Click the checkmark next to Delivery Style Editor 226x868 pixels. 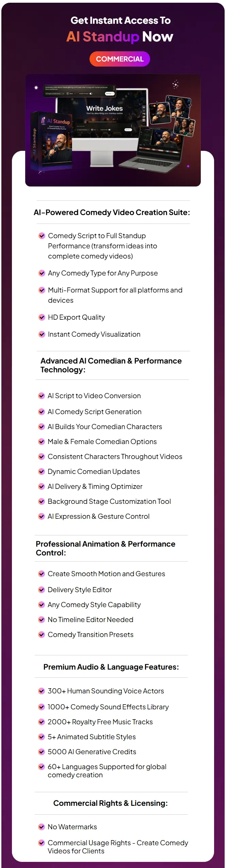click(x=42, y=590)
